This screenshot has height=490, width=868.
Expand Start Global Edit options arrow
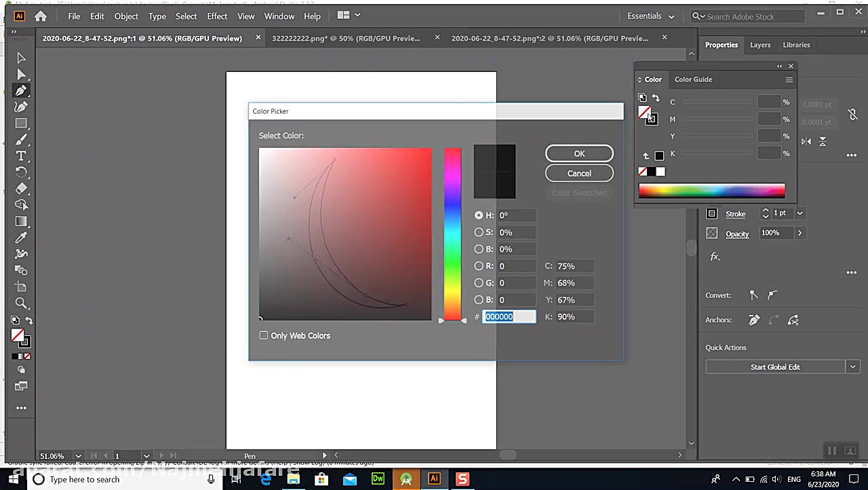tap(852, 366)
